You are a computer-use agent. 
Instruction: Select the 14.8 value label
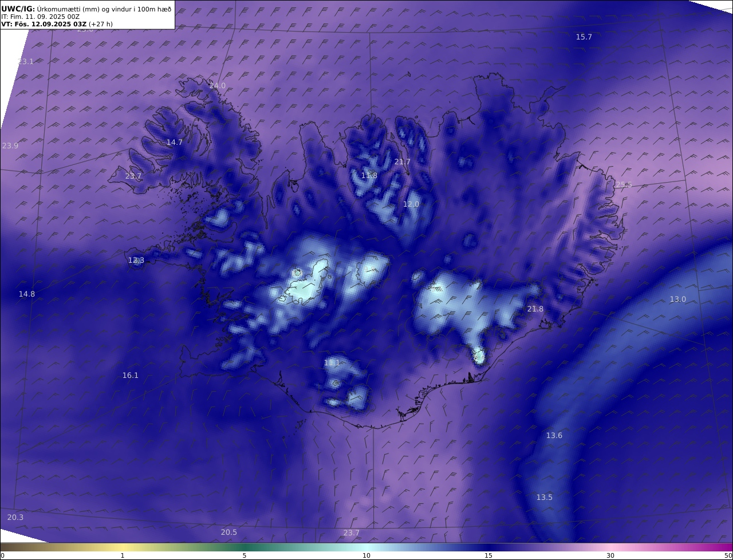(26, 294)
